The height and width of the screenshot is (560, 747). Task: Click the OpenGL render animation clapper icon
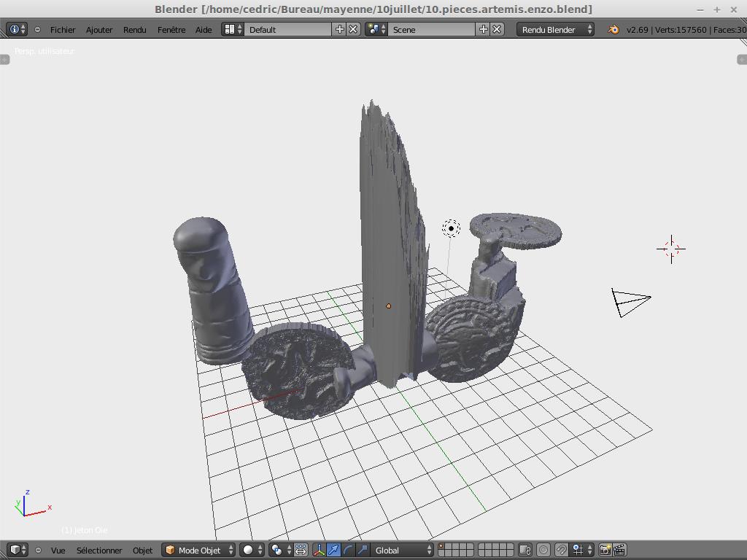[x=619, y=550]
